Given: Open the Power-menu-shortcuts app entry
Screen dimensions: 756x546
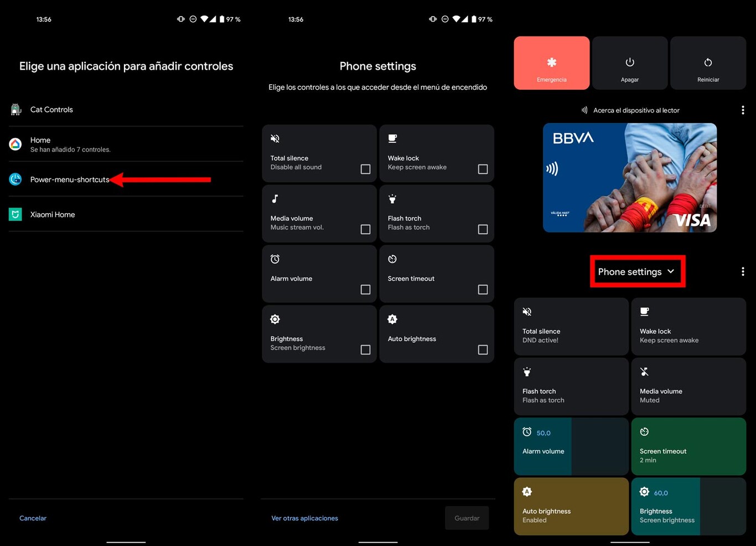Looking at the screenshot, I should point(69,179).
